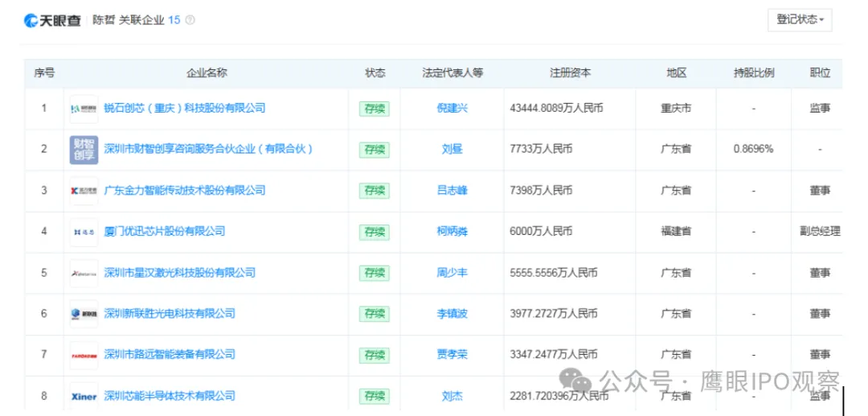Click the 存续 status tag in row 4
This screenshot has height=416, width=868.
coord(374,232)
